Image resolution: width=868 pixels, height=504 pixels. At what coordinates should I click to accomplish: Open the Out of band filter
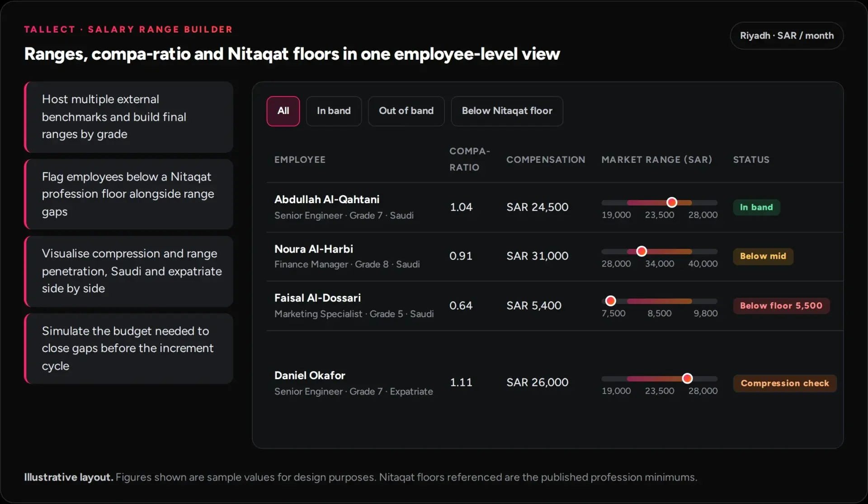click(x=406, y=111)
